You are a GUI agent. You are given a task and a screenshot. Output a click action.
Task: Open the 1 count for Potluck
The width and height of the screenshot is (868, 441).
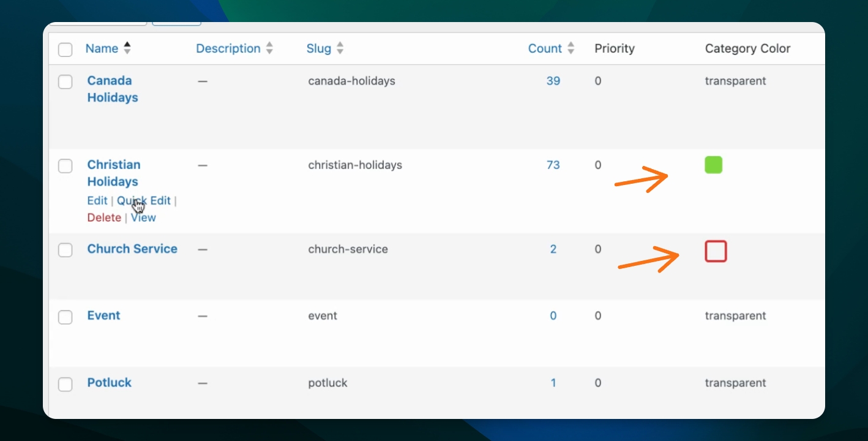click(553, 383)
